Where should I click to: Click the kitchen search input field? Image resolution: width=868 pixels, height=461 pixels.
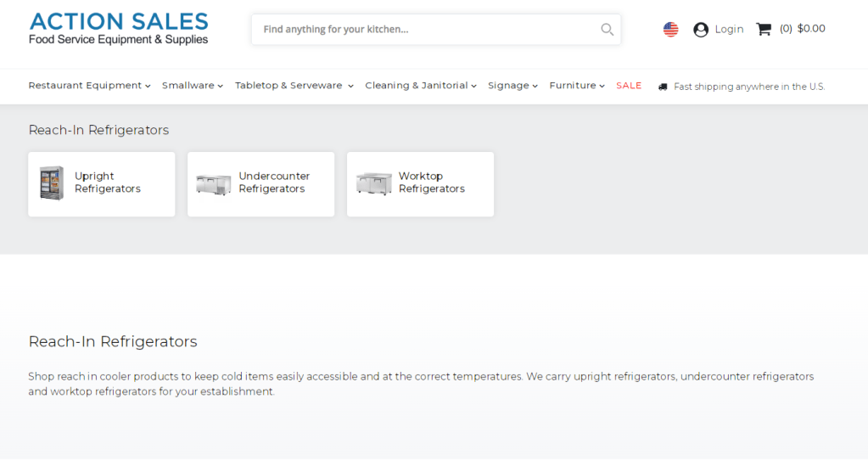pyautogui.click(x=424, y=30)
